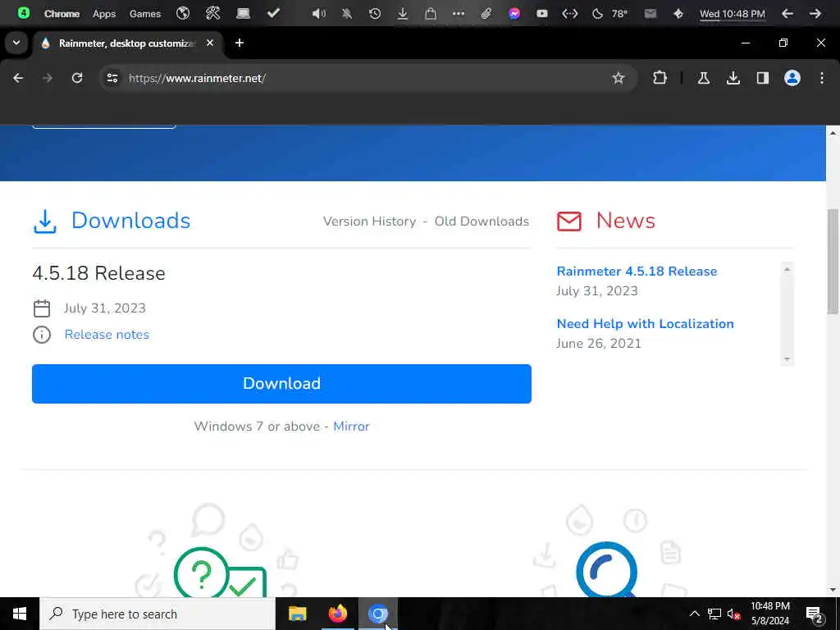Open the history clock icon in top bar
The width and height of the screenshot is (840, 630).
375,14
